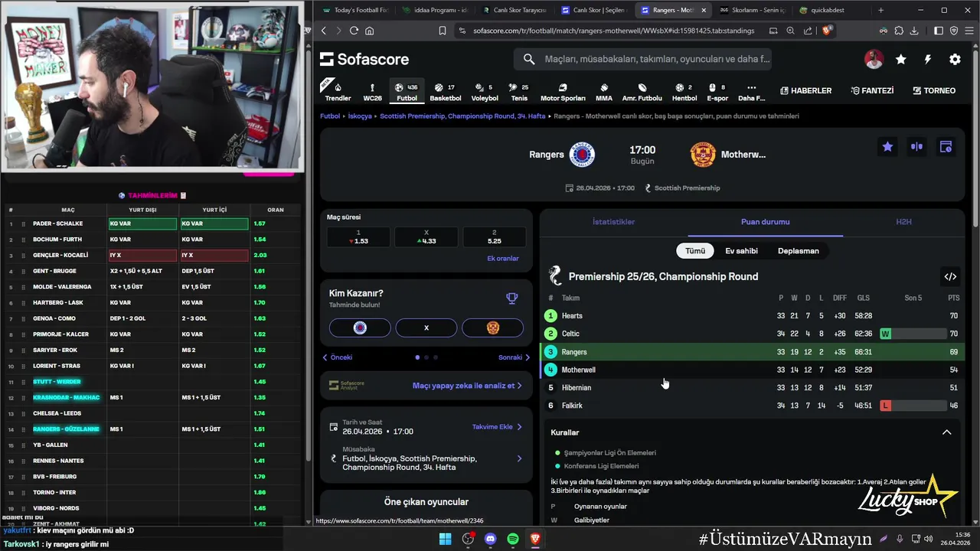Open the FANTEZİ link
980x551 pixels.
(872, 90)
